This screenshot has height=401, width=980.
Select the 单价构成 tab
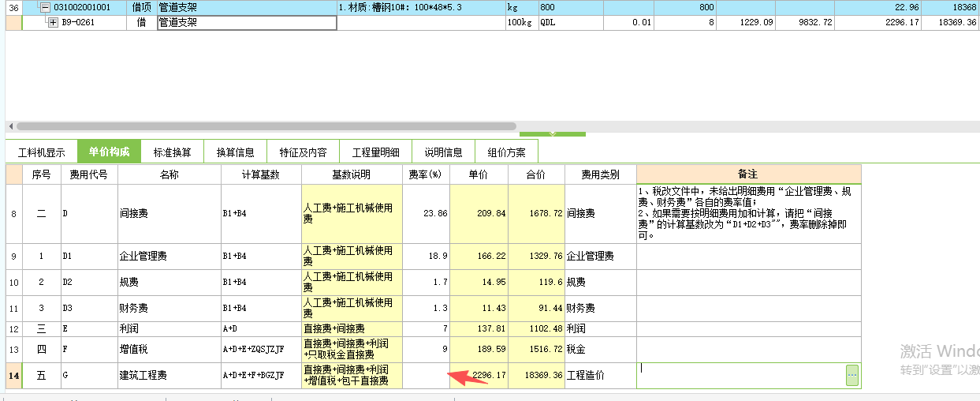pyautogui.click(x=109, y=152)
